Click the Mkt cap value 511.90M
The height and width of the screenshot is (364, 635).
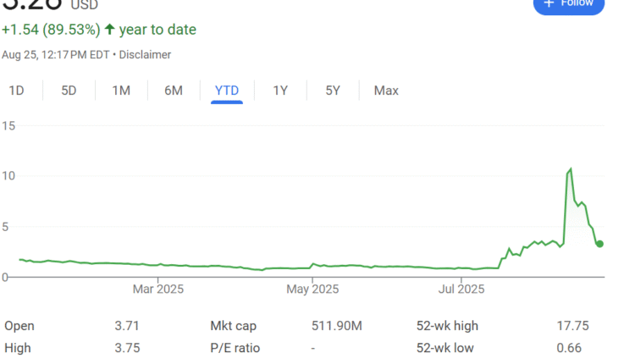coord(337,326)
